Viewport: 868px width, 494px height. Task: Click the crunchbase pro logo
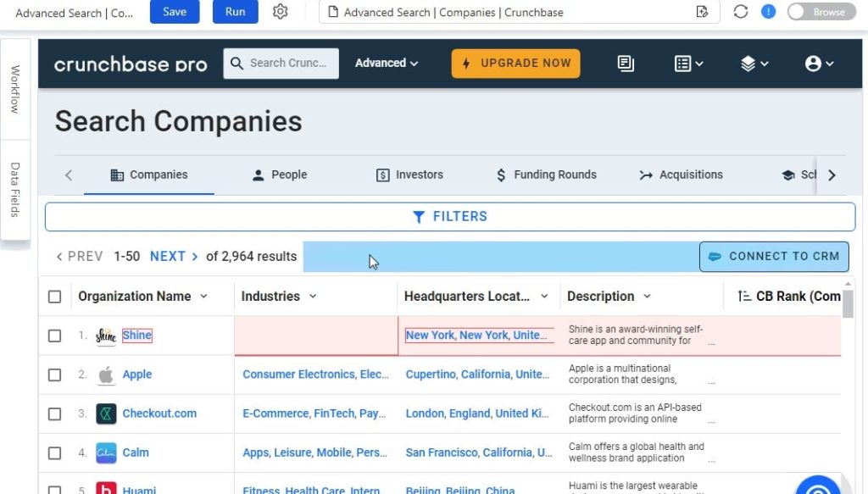[131, 64]
